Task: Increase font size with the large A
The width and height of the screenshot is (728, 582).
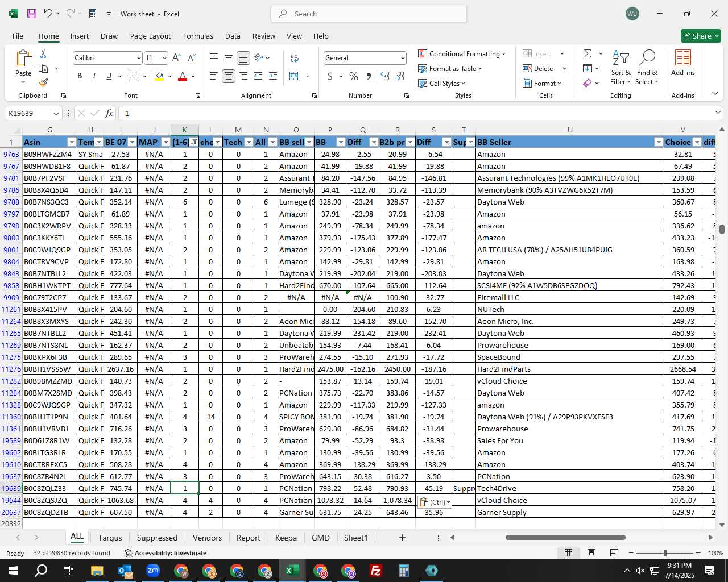Action: coord(176,57)
